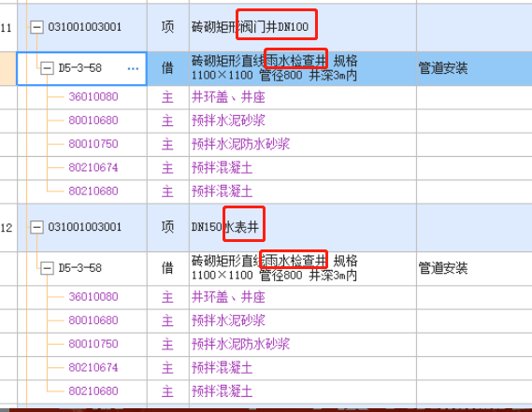This screenshot has height=412, width=532.
Task: Click 预拌混凝土 name beside 80210680 under row 11
Action: (x=223, y=192)
